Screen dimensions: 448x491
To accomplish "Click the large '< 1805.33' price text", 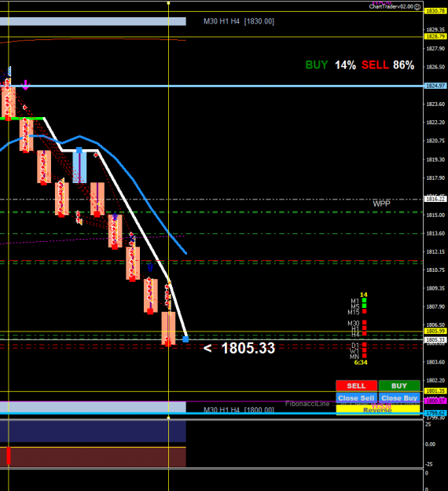I will (240, 348).
